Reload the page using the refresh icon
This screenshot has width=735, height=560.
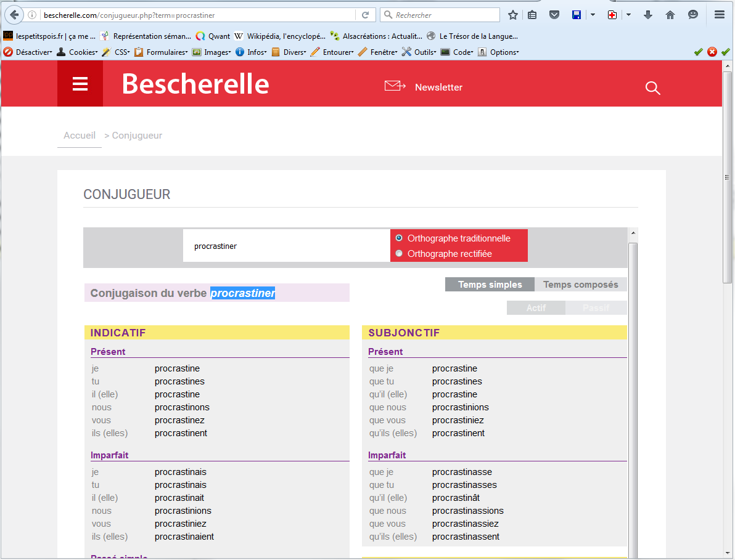(x=365, y=15)
